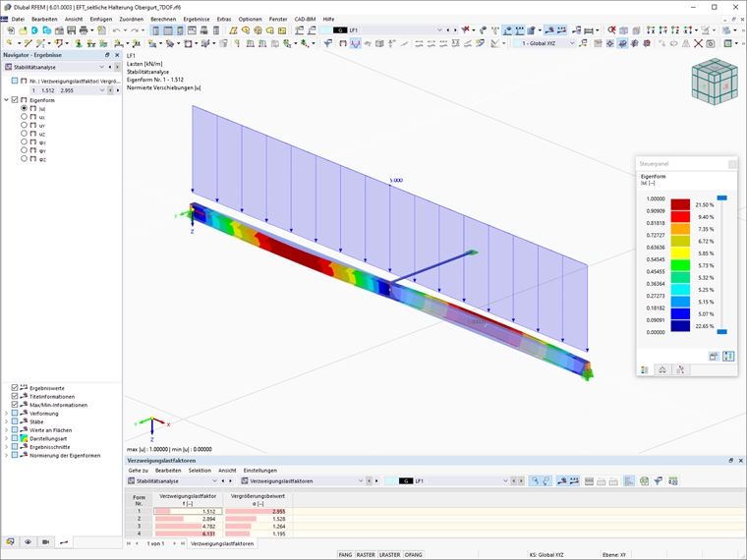Click the view in Y direction icon
This screenshot has width=747, height=560.
click(x=662, y=30)
